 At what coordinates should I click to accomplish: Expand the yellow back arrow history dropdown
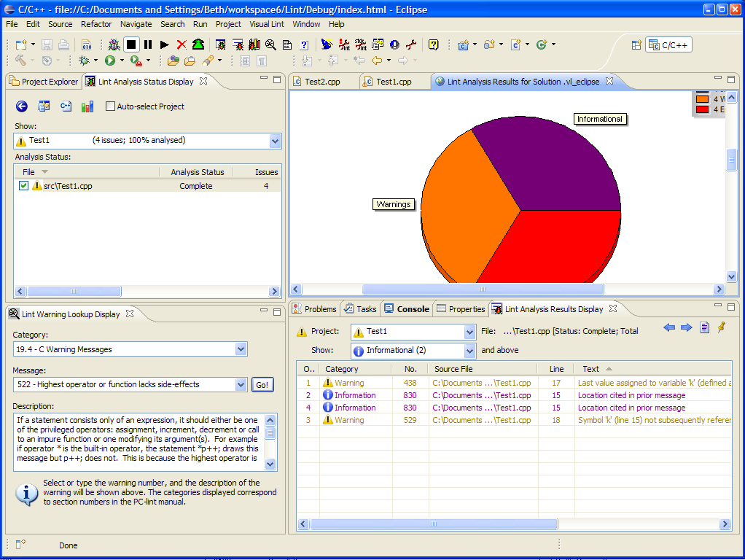pyautogui.click(x=389, y=61)
